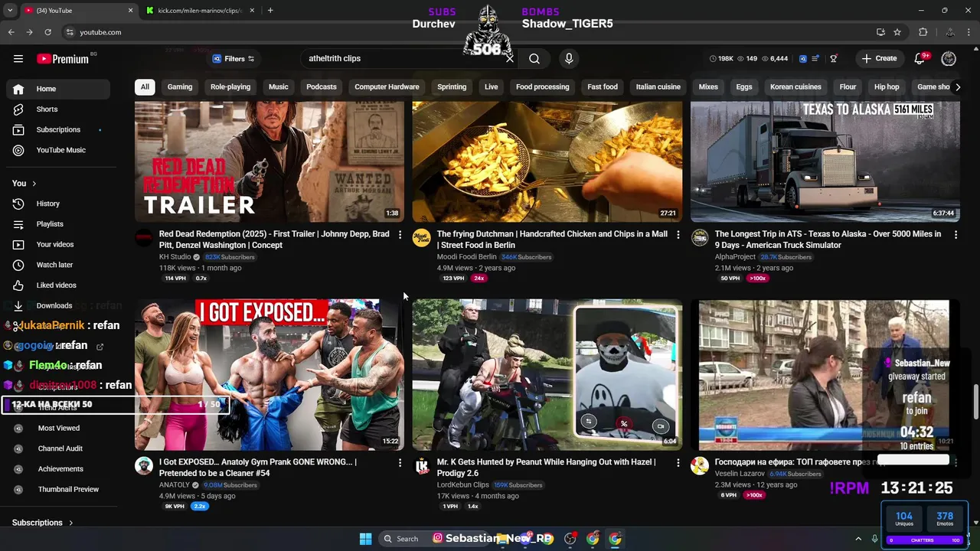Open Achievements in sidebar
Viewport: 980px width, 551px height.
[58, 469]
